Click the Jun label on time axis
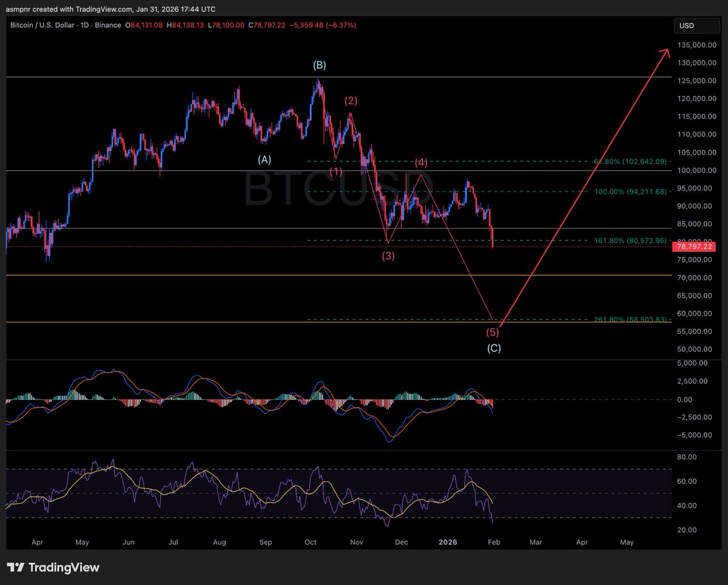The image size is (728, 585). [x=128, y=542]
